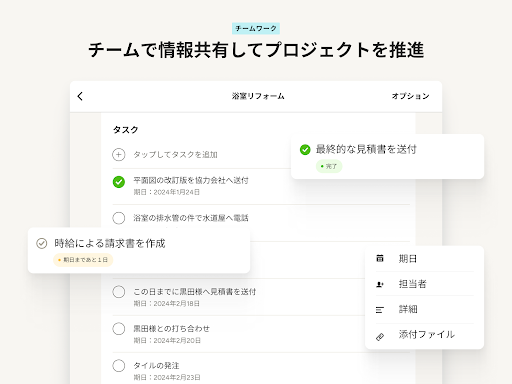Image resolution: width=512 pixels, height=384 pixels.
Task: Select 添付ファイル menu item
Action: [424, 335]
